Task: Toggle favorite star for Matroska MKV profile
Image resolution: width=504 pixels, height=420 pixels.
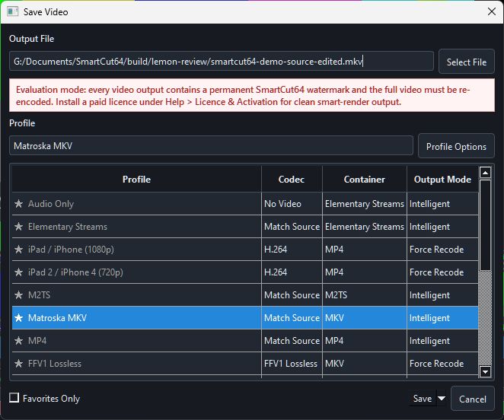Action: (18, 318)
